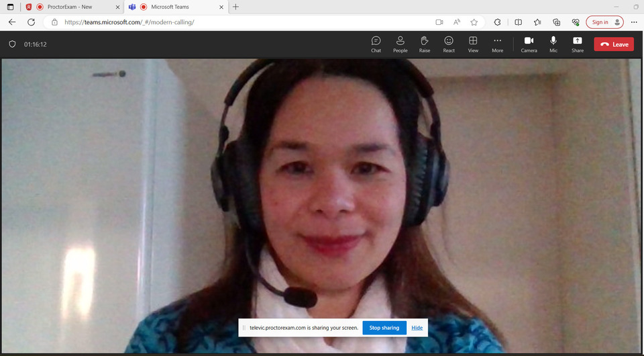
Task: Open the Share content tray
Action: point(578,44)
